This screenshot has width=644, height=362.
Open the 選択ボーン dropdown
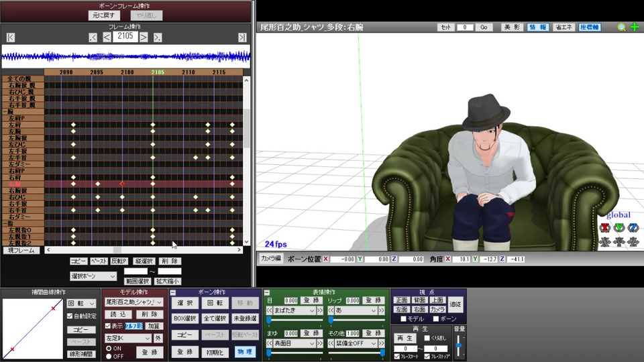point(93,276)
